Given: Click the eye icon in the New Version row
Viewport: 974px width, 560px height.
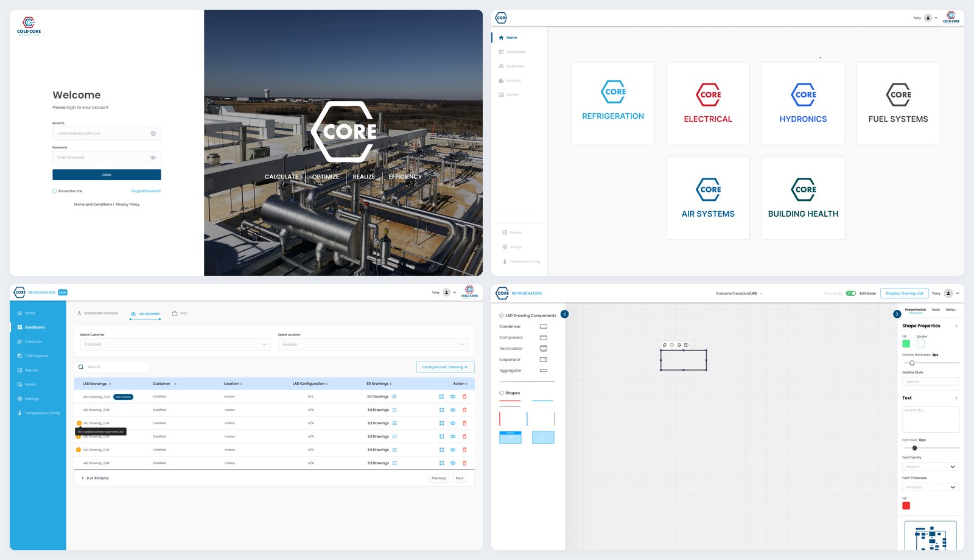Looking at the screenshot, I should coord(452,396).
